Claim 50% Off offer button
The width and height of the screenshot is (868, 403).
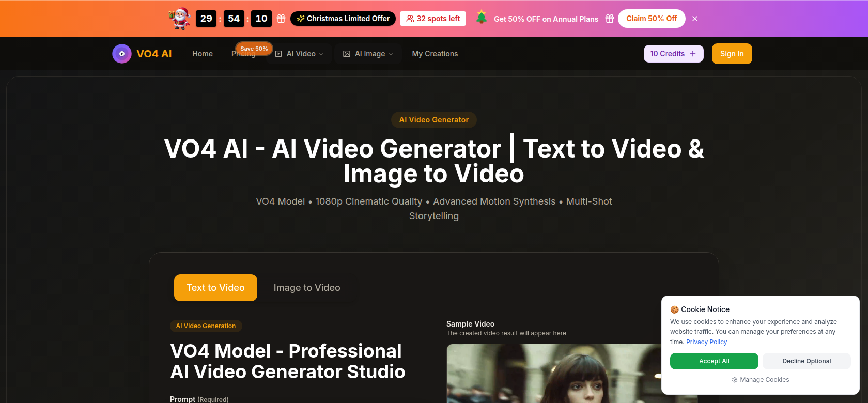pyautogui.click(x=652, y=19)
